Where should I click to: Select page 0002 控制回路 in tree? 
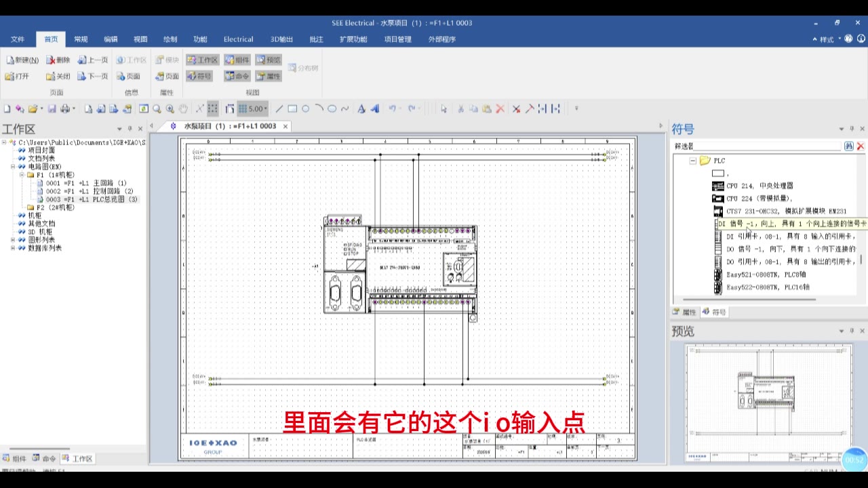click(90, 191)
